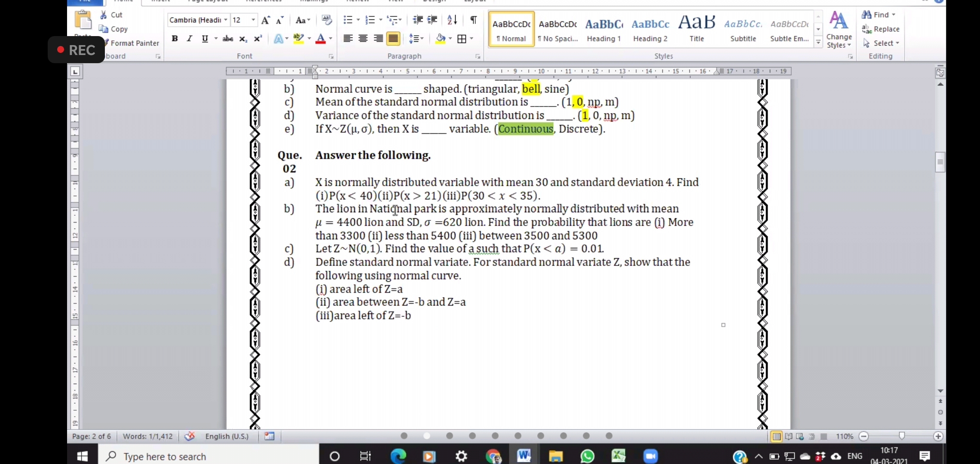Click the Italic formatting icon
The width and height of the screenshot is (980, 464).
point(189,39)
